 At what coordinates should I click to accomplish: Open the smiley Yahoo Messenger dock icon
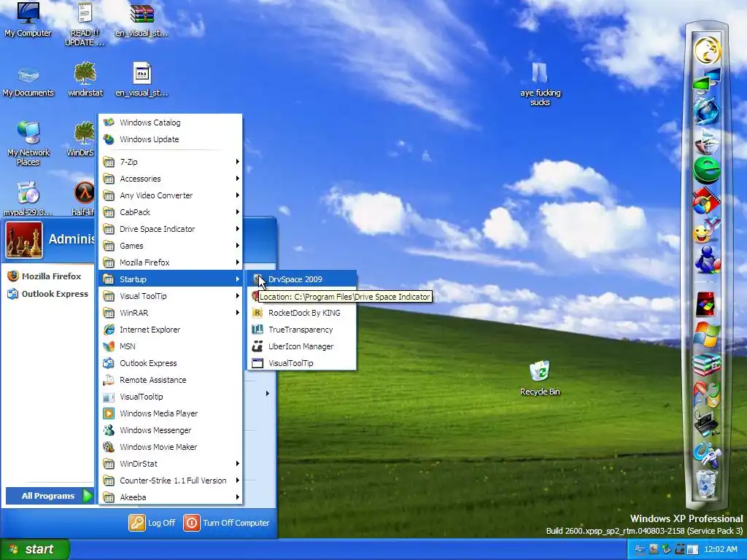(x=706, y=230)
